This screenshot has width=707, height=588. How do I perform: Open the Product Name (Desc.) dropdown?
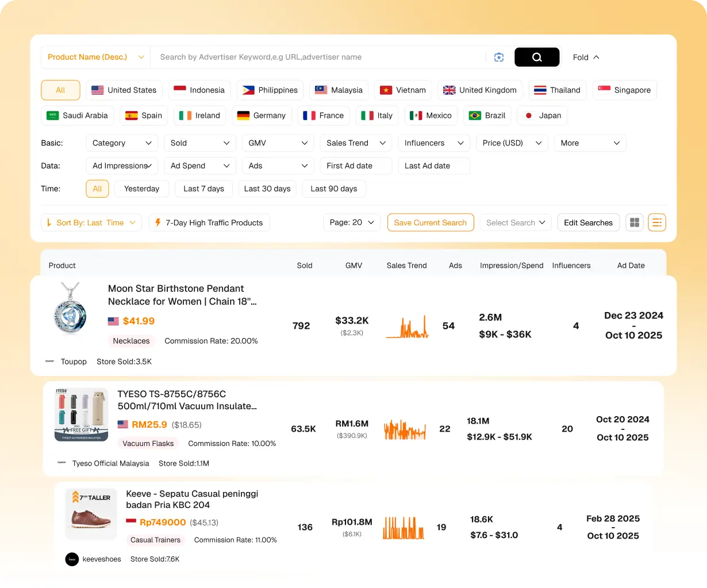[95, 57]
